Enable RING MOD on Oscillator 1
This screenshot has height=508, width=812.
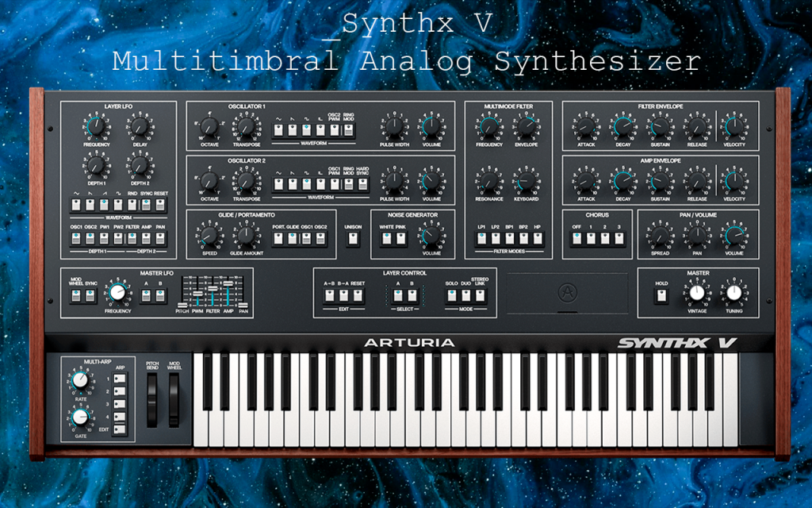349,129
